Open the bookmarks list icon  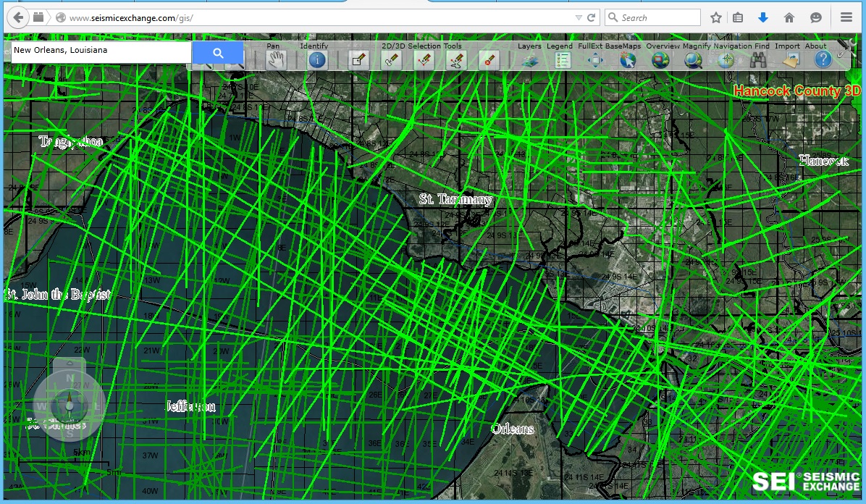tap(738, 17)
